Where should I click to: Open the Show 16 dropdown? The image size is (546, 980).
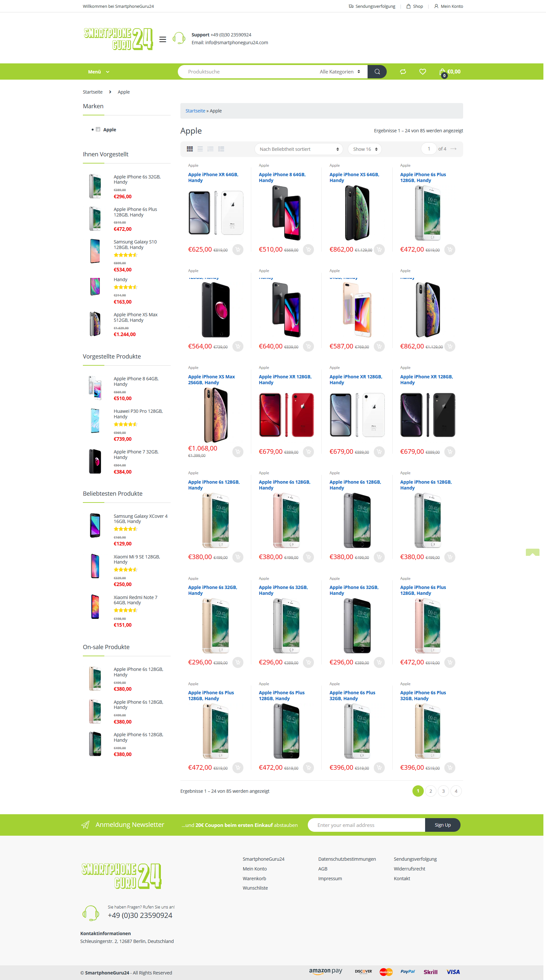click(365, 149)
